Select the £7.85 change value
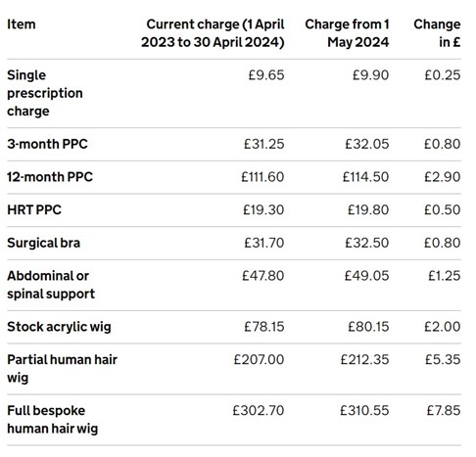 point(444,411)
